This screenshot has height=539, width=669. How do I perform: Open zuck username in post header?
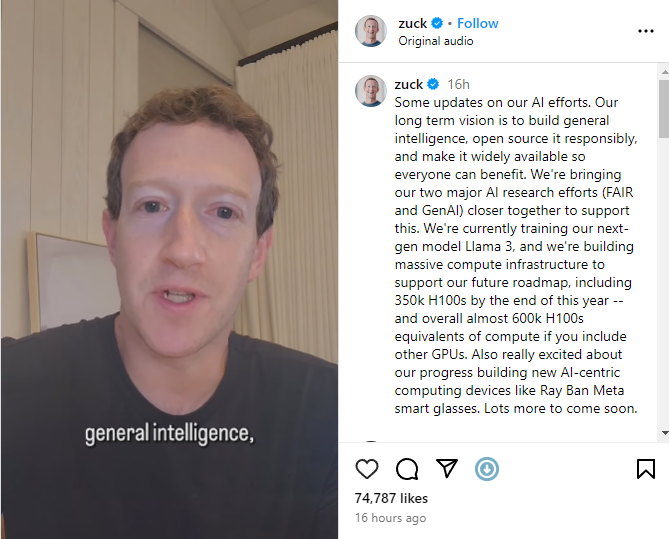point(413,23)
